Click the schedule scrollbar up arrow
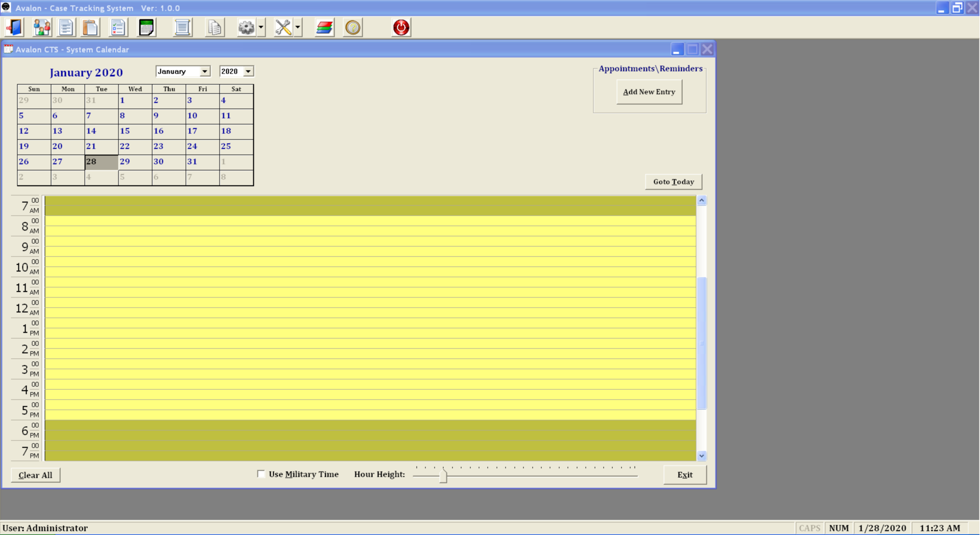980x535 pixels. 702,200
